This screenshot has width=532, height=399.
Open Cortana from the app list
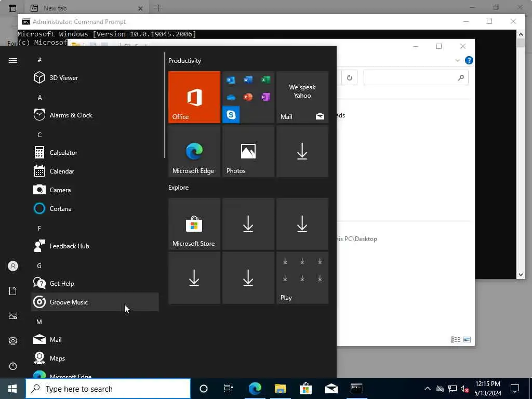click(x=95, y=208)
